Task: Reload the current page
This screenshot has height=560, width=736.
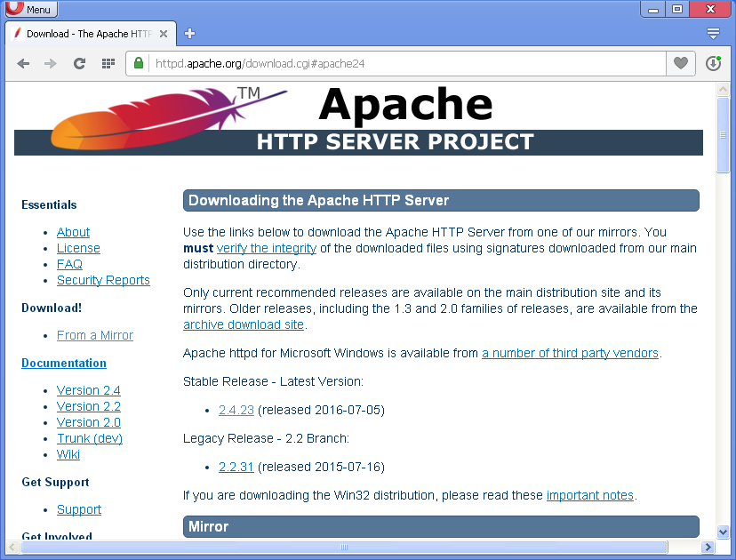Action: coord(79,63)
